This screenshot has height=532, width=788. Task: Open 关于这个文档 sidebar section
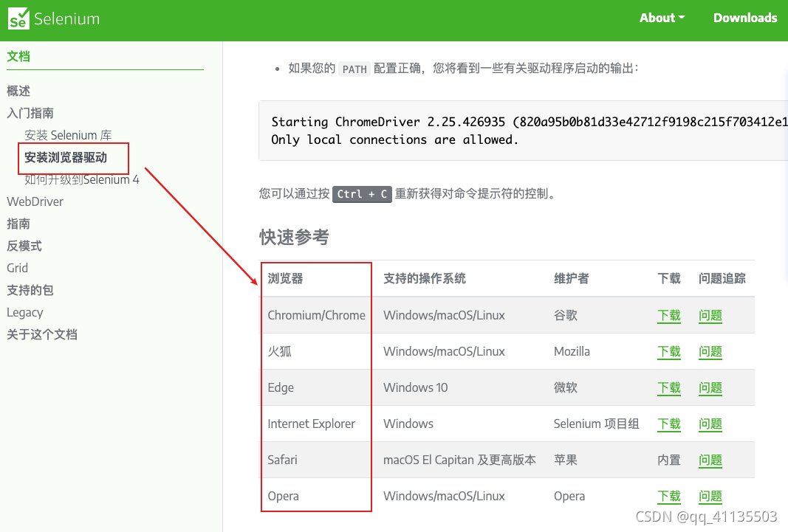[x=41, y=334]
